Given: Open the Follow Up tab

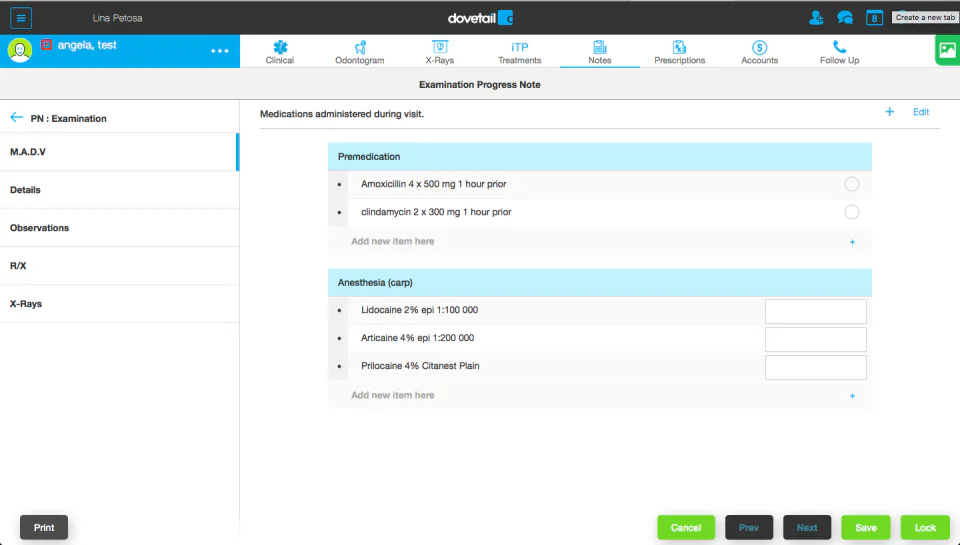Looking at the screenshot, I should pyautogui.click(x=839, y=51).
